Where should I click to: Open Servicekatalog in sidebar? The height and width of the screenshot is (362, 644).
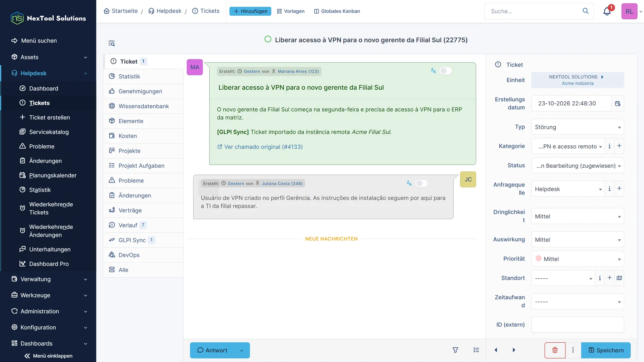click(x=49, y=132)
